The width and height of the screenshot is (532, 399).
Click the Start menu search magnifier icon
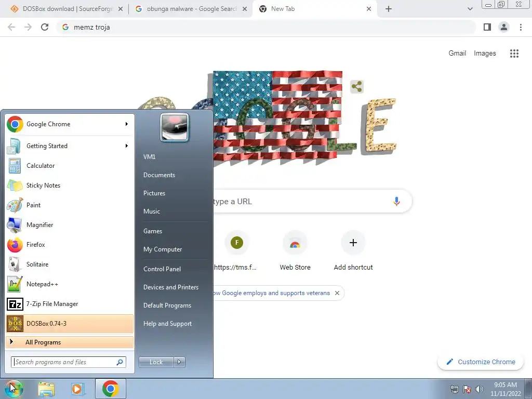click(120, 362)
